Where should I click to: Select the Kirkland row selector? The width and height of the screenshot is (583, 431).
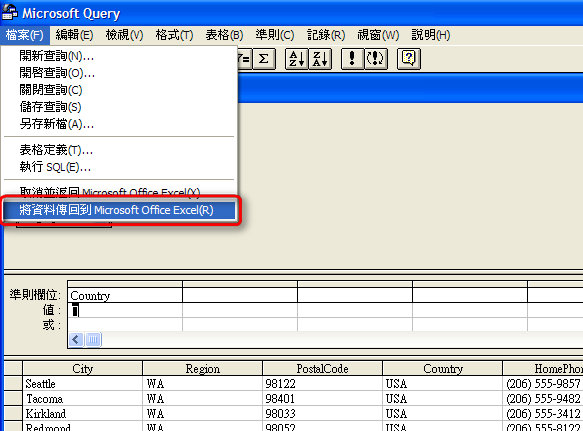[x=13, y=414]
